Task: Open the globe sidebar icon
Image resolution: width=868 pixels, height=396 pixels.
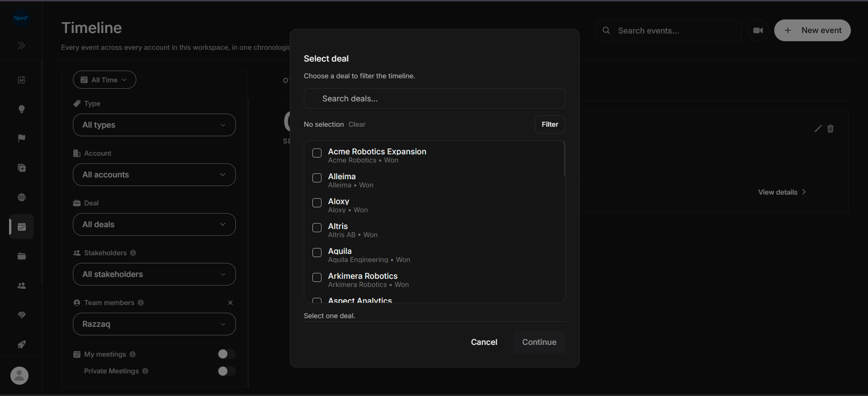Action: tap(21, 197)
